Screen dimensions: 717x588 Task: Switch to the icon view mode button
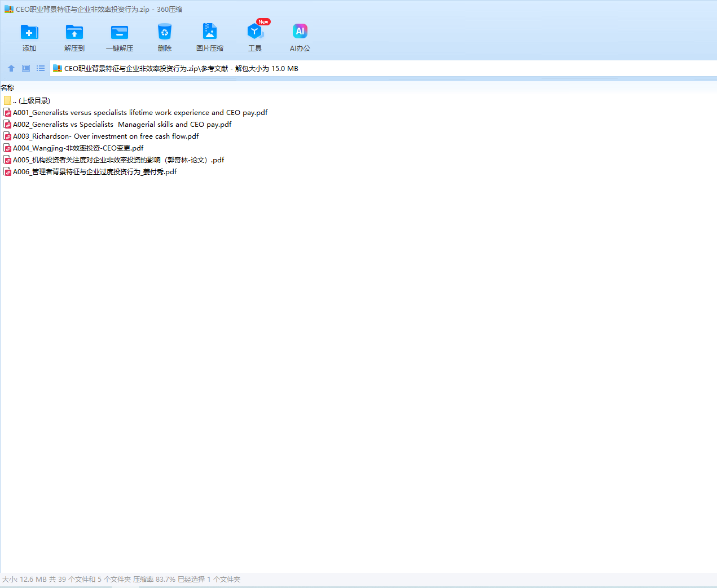[26, 68]
